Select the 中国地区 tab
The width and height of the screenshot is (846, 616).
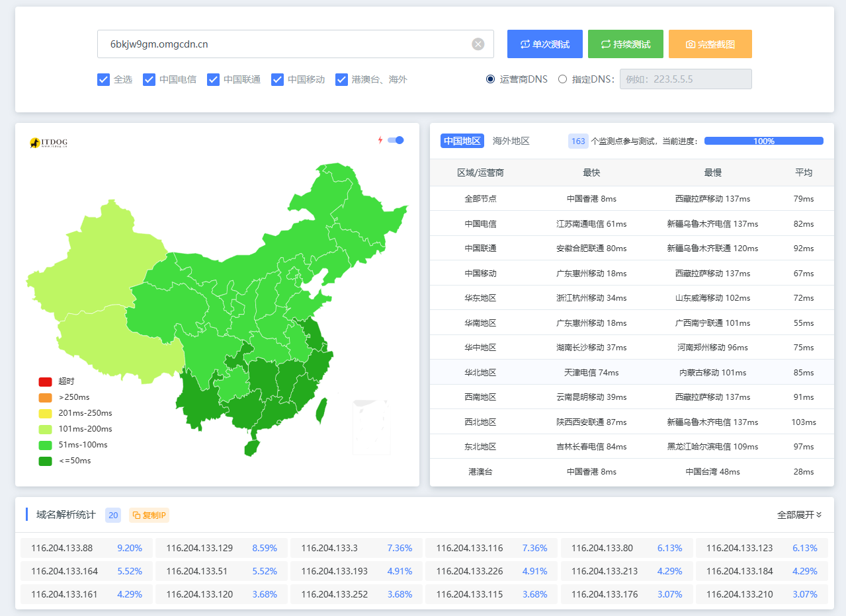[462, 141]
